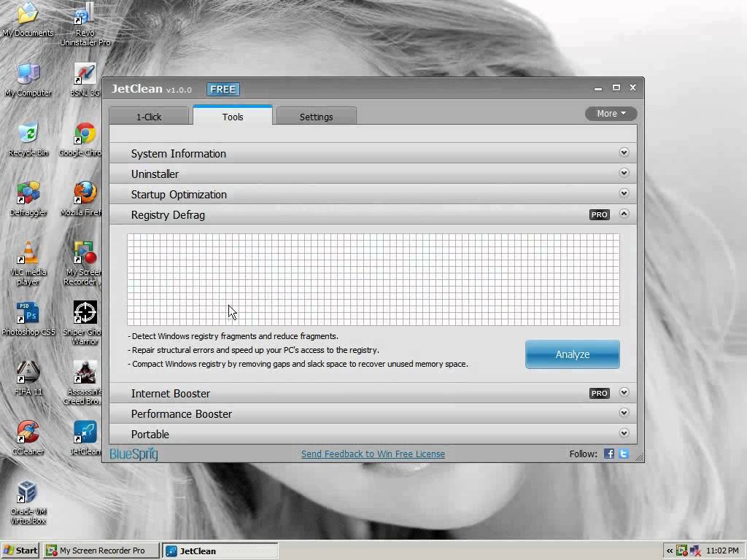Screen dimensions: 747x560
Task: Click the taskbar clock showing 11:02 PM
Action: [722, 551]
